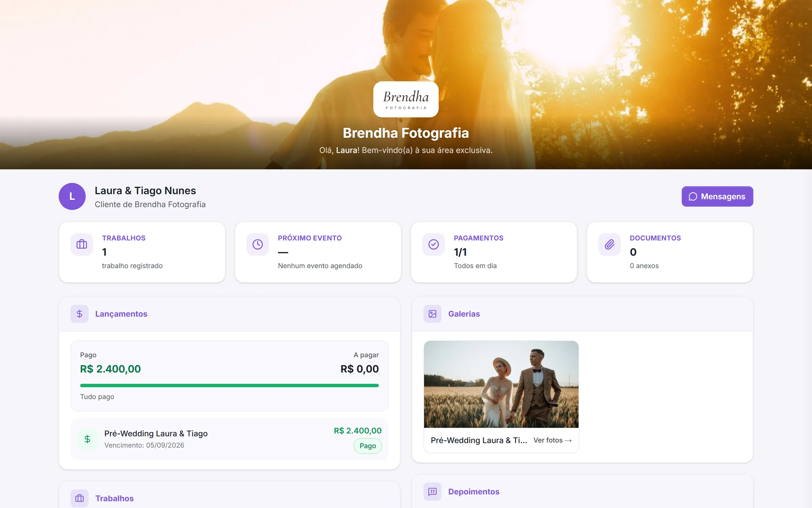Click the 'Tudo pago' status text
The image size is (812, 508).
point(97,397)
